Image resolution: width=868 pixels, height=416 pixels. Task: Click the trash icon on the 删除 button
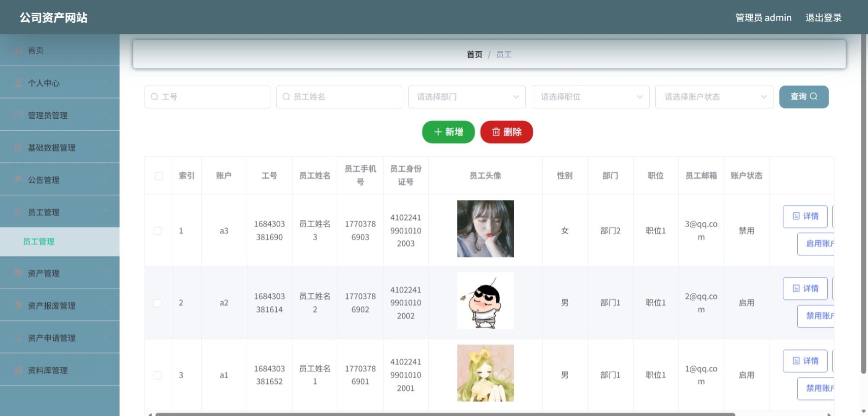(x=496, y=132)
